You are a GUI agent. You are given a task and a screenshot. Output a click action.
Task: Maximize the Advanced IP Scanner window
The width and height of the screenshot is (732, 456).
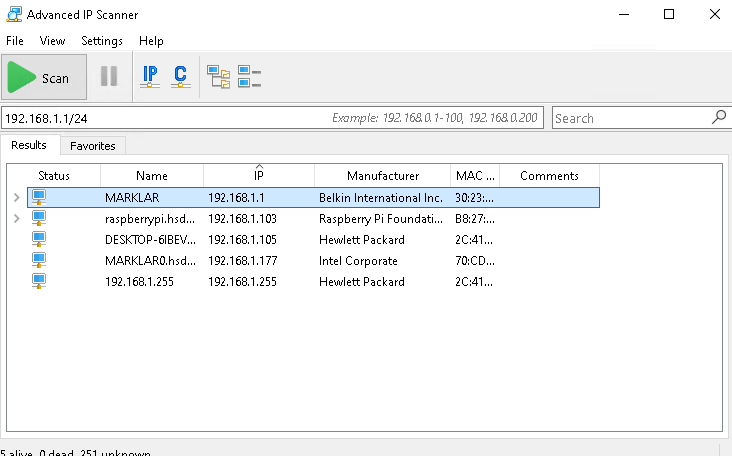[669, 14]
